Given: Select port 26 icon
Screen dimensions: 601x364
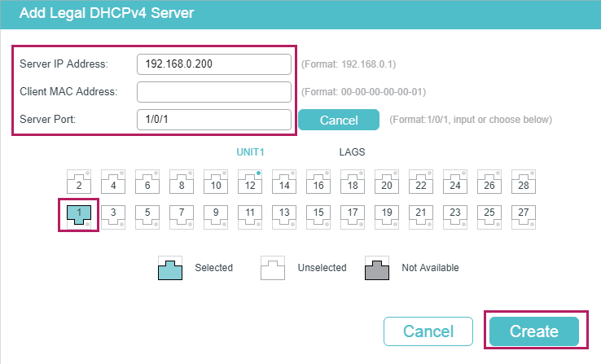Looking at the screenshot, I should [489, 182].
